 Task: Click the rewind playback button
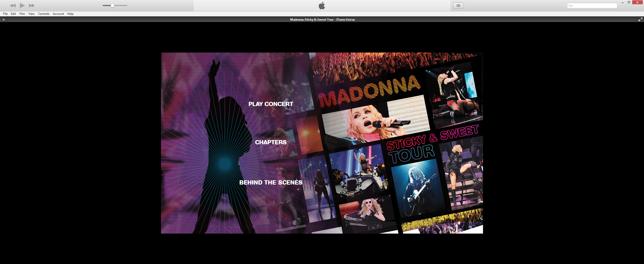click(13, 6)
